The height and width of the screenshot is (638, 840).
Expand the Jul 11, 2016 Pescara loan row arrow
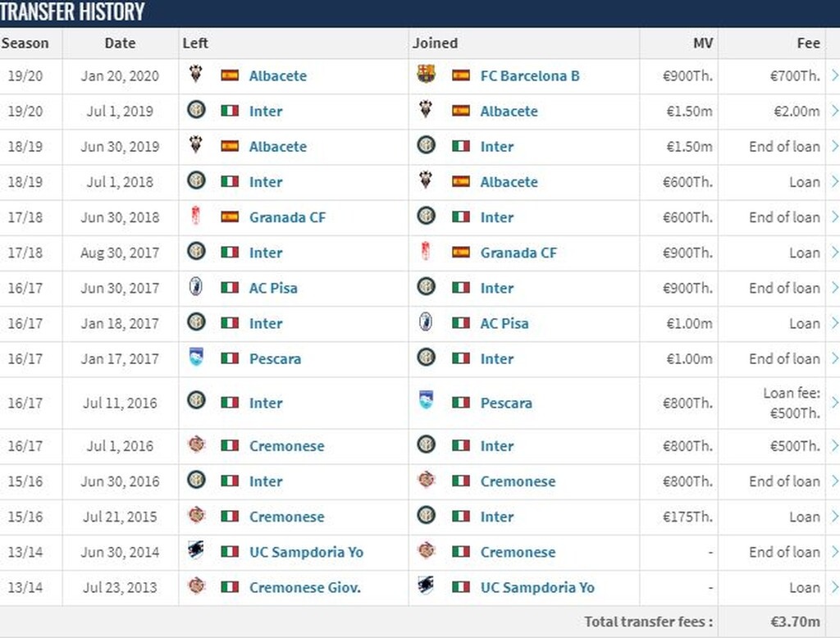pos(834,403)
